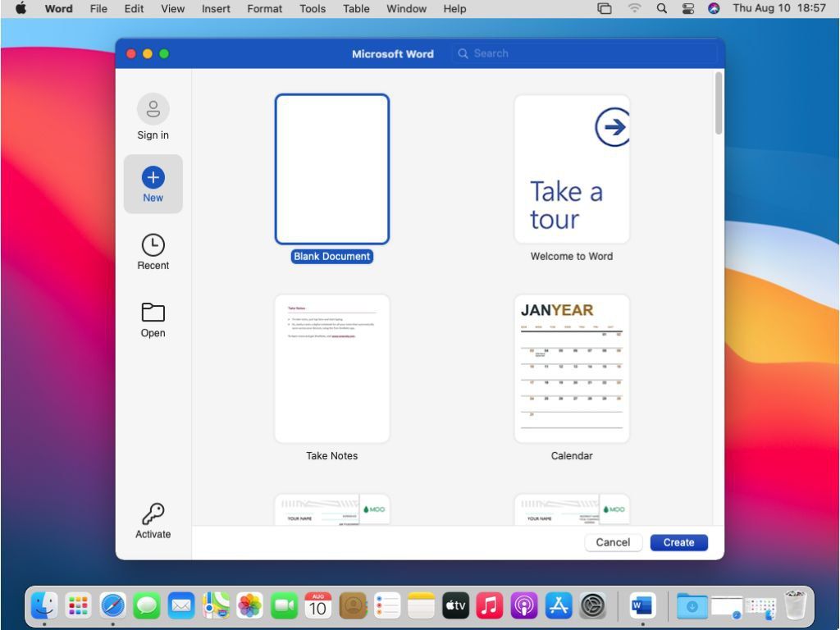Launch the App Store from the Dock

pos(559,606)
